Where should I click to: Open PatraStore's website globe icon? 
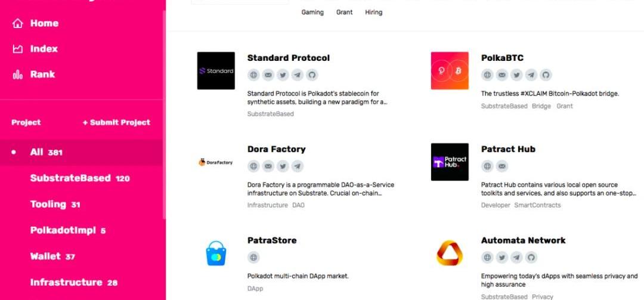click(x=253, y=257)
